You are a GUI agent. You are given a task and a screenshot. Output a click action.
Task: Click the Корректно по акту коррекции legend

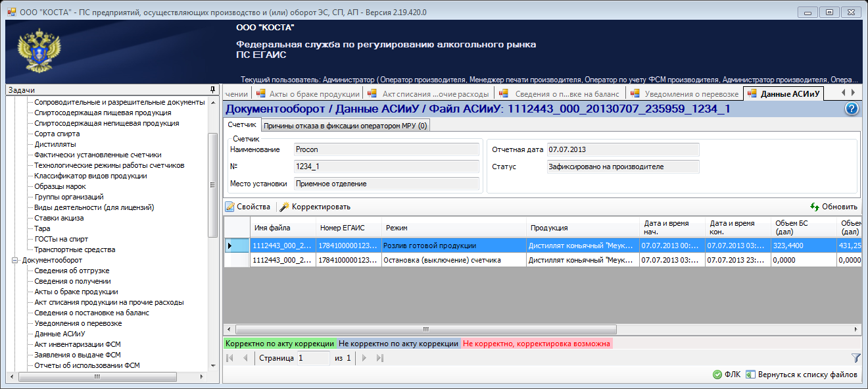(x=280, y=344)
